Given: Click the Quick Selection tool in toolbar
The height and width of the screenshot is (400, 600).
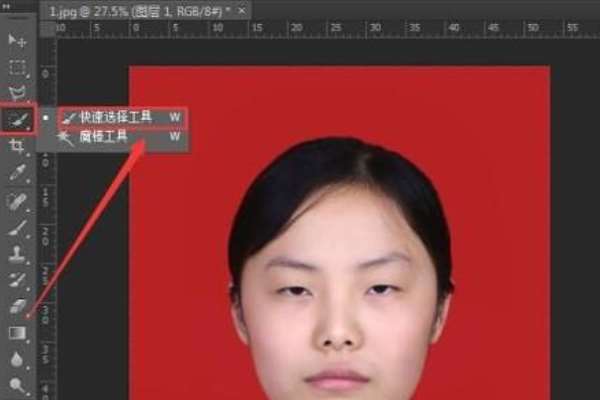Looking at the screenshot, I should click(18, 119).
